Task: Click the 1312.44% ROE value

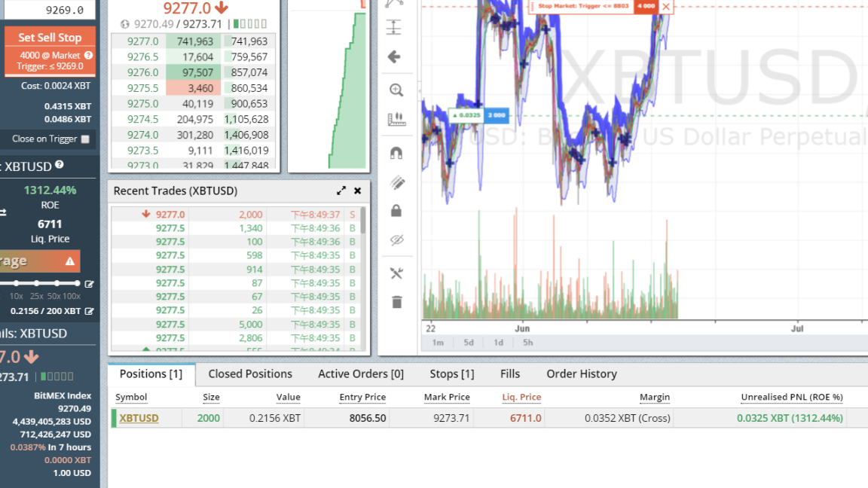Action: point(50,191)
